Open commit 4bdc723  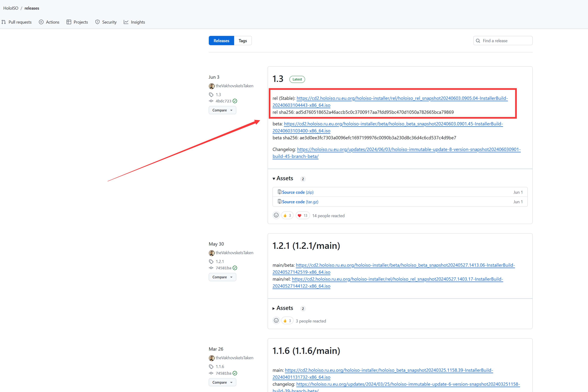click(223, 101)
